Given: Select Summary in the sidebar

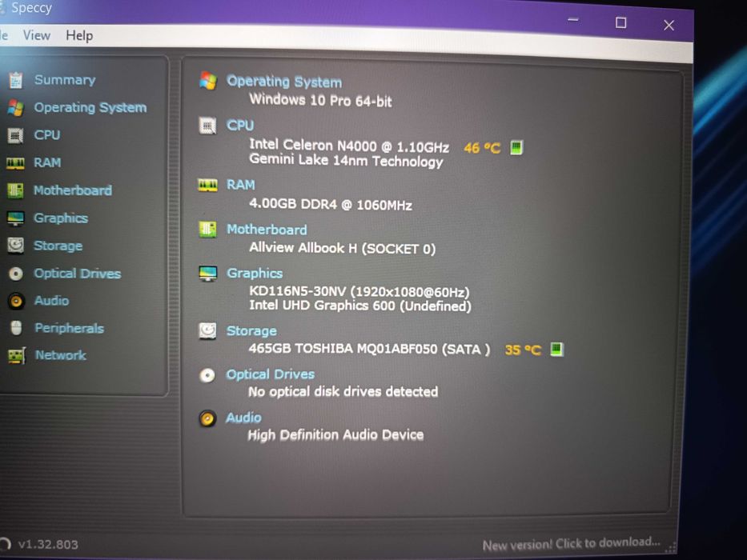Looking at the screenshot, I should point(65,80).
